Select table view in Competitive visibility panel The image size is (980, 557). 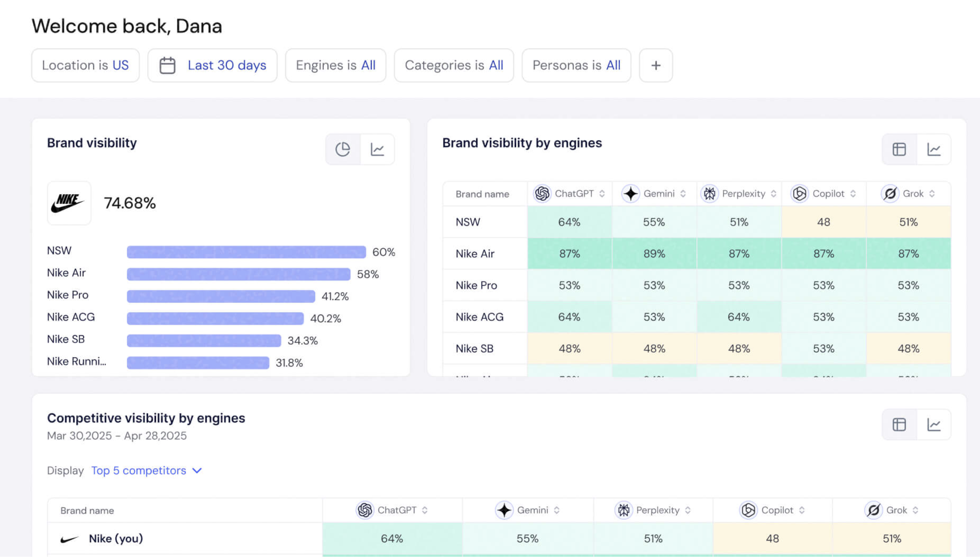[x=899, y=425]
